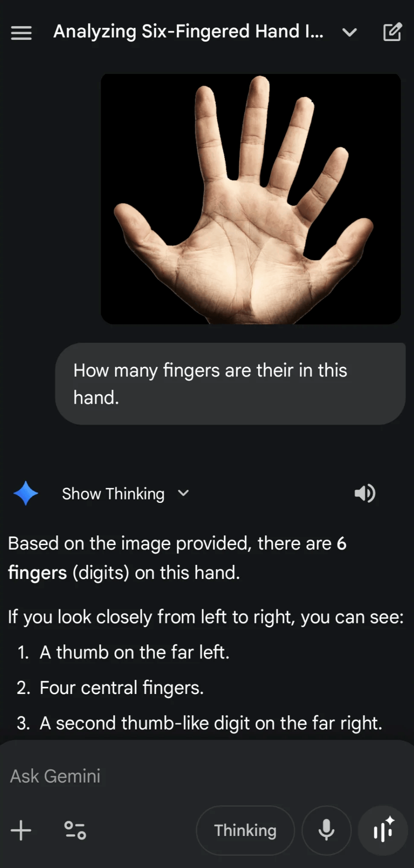Image resolution: width=414 pixels, height=868 pixels.
Task: Add an attachment with the plus icon
Action: (x=21, y=830)
